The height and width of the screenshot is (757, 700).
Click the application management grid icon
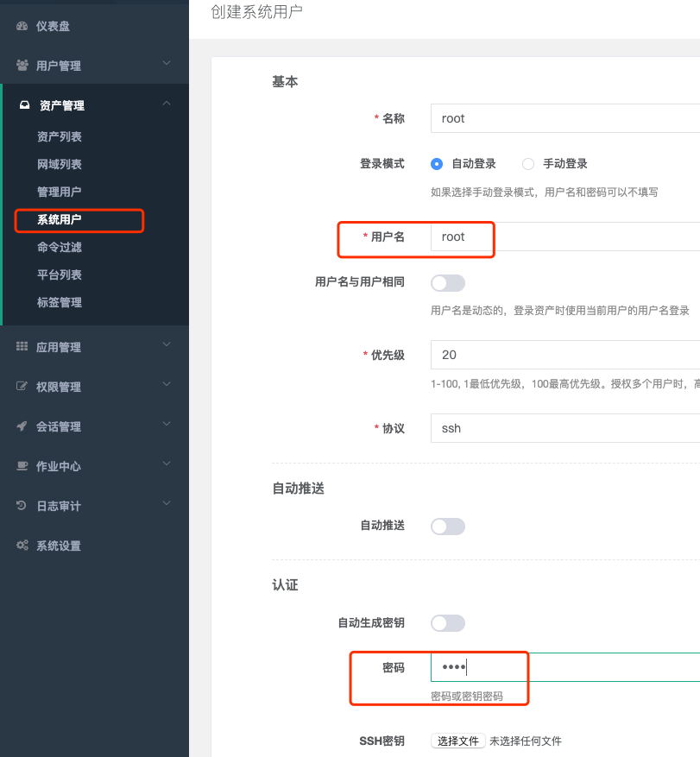tap(22, 346)
